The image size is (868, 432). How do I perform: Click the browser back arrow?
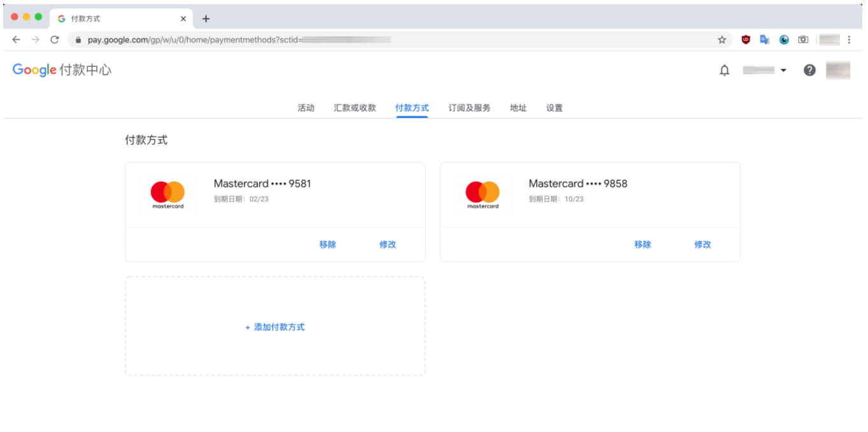17,40
